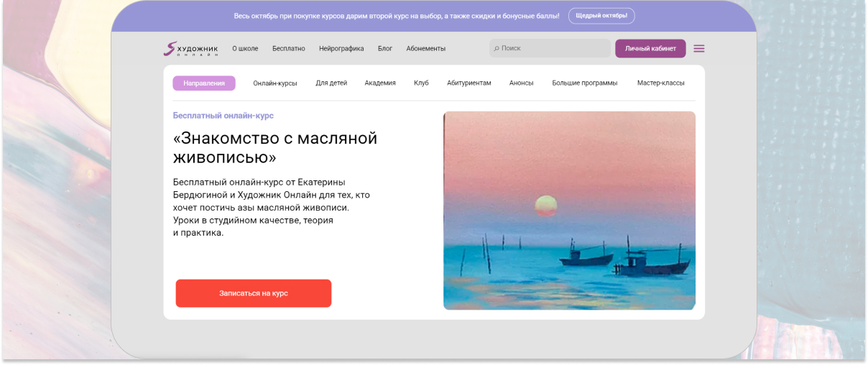This screenshot has width=868, height=365.
Task: Navigate to Блог
Action: point(385,49)
